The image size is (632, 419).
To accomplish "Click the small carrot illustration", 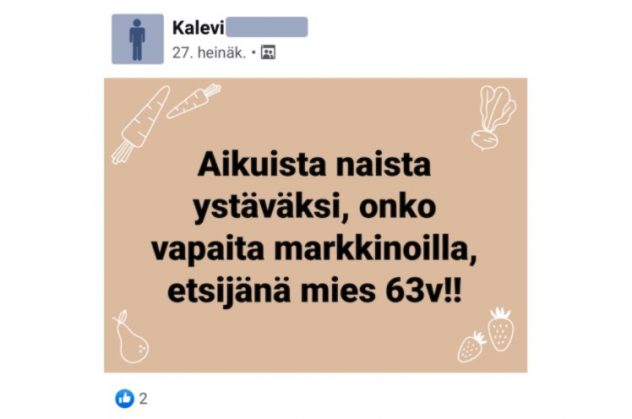I will 194,101.
